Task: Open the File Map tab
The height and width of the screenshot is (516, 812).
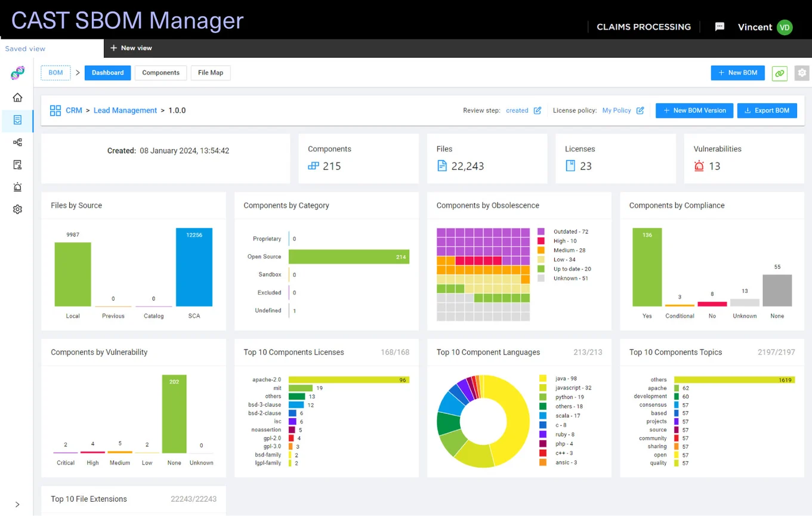Action: 210,72
